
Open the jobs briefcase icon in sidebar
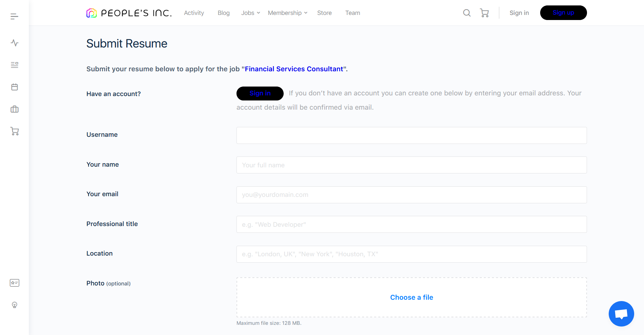pyautogui.click(x=14, y=109)
